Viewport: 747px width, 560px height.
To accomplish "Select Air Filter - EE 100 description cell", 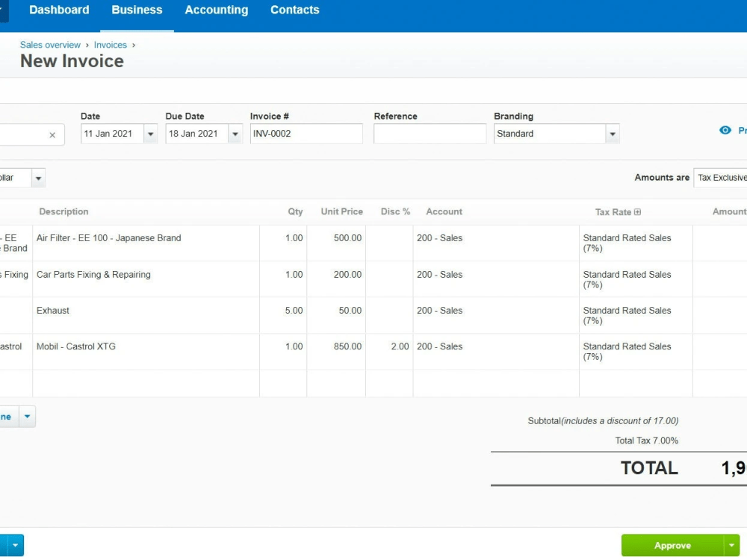I will click(146, 243).
